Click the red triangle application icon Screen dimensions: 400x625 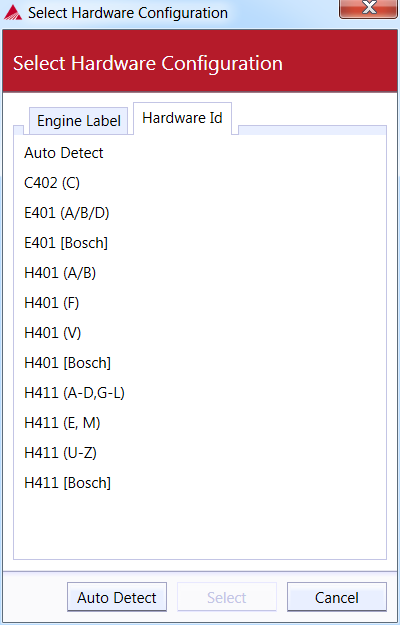(x=13, y=13)
